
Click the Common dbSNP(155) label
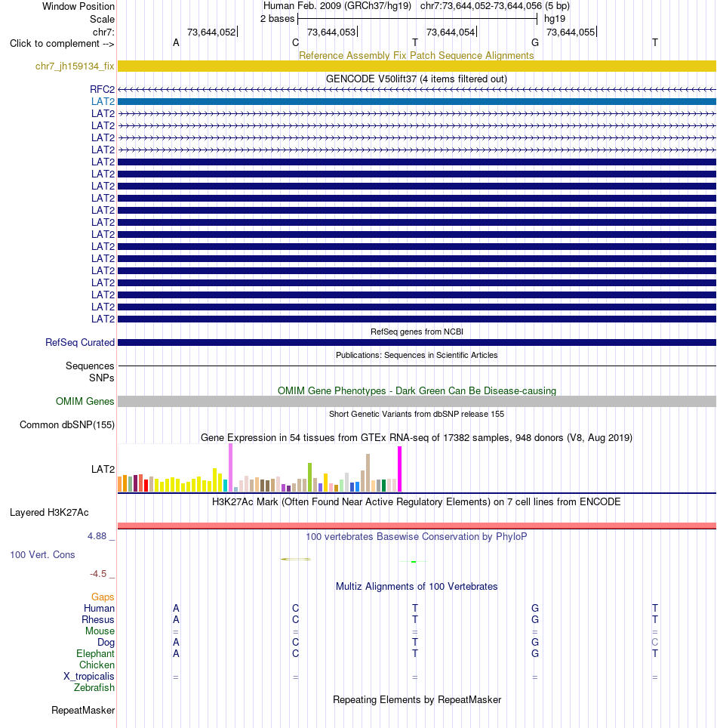(67, 425)
